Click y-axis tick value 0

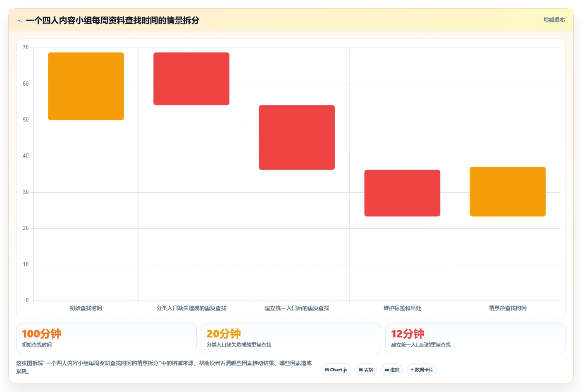coord(27,301)
